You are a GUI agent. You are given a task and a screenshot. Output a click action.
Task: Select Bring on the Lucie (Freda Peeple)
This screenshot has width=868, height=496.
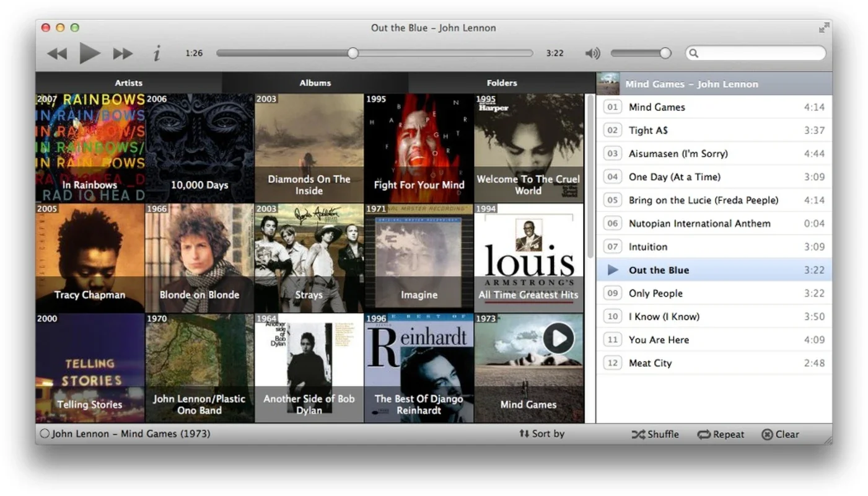[714, 200]
